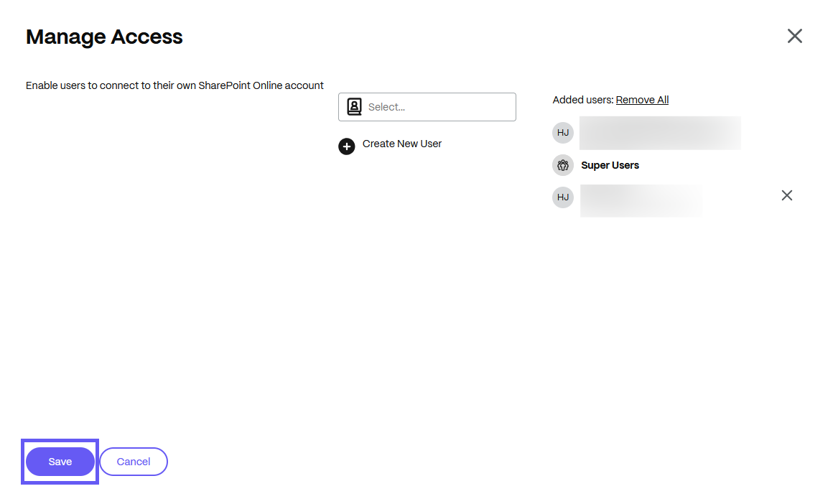Click the Remove All link
Viewport: 833px width, 504px height.
coord(642,100)
